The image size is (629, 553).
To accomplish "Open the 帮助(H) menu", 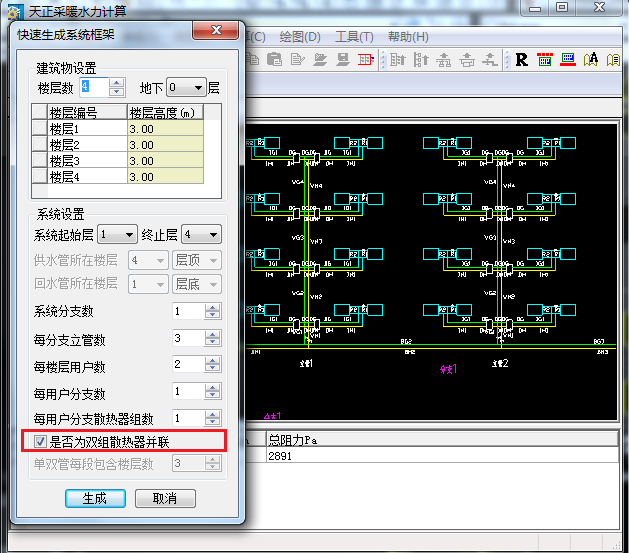I will point(407,37).
